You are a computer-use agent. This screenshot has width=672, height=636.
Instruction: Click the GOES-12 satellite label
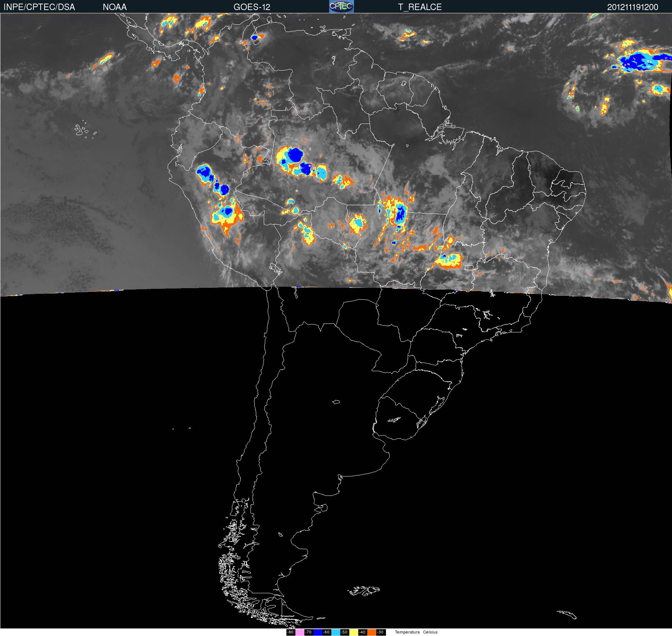tap(252, 7)
